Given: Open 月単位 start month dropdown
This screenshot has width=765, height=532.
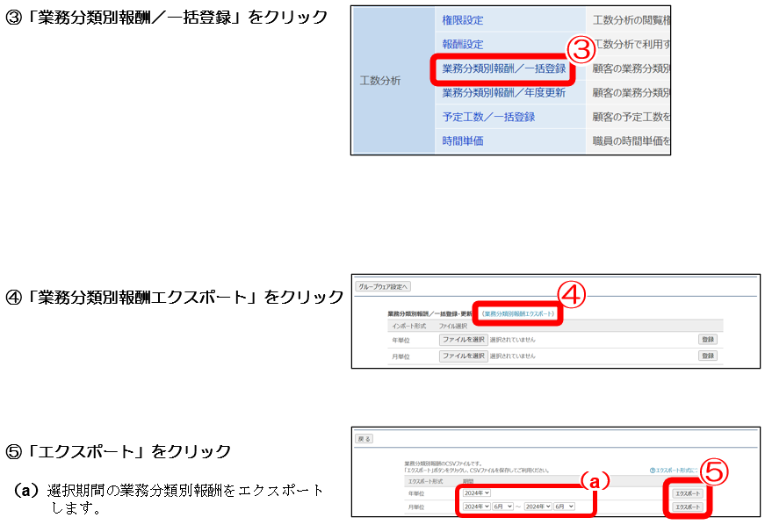Looking at the screenshot, I should tap(502, 507).
